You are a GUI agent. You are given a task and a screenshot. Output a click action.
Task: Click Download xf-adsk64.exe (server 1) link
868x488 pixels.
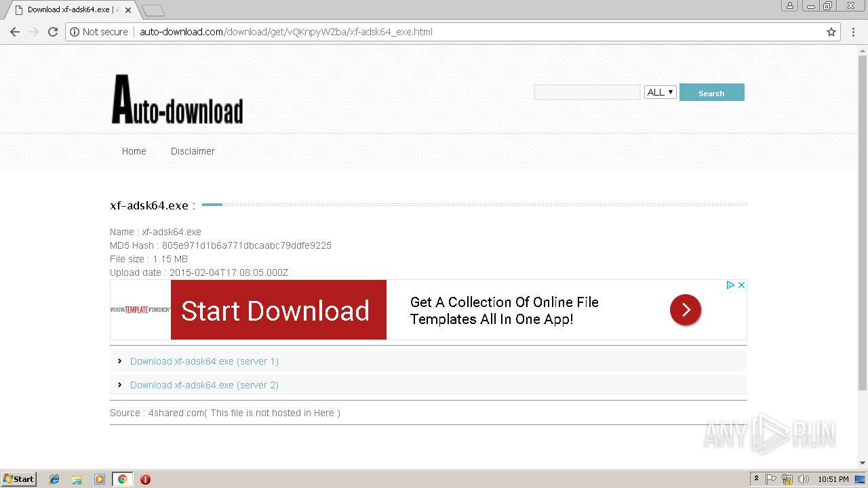point(204,361)
